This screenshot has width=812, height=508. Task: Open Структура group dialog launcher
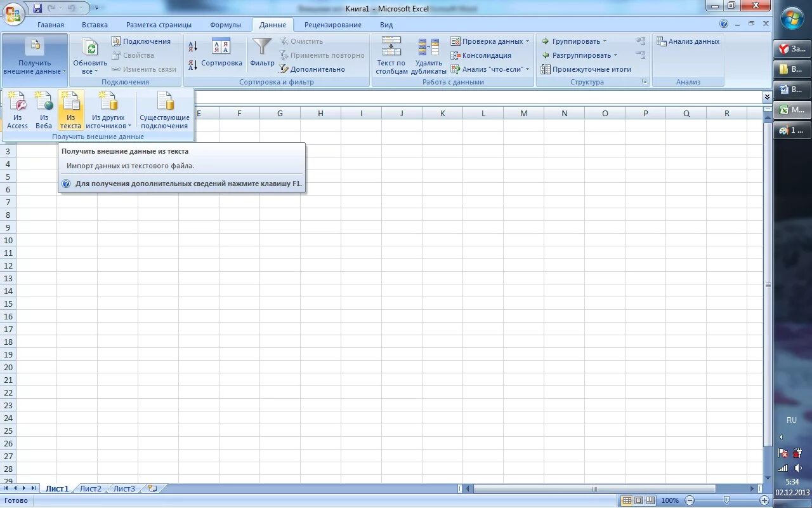[645, 82]
